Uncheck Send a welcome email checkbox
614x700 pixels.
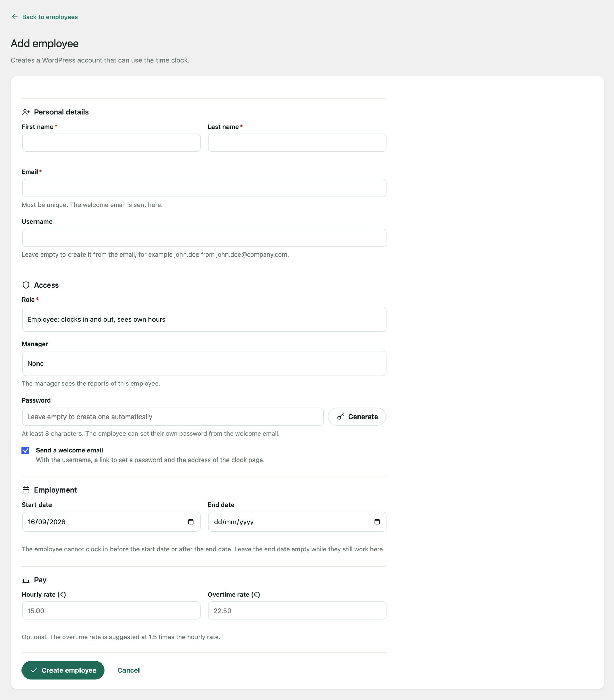pos(25,450)
